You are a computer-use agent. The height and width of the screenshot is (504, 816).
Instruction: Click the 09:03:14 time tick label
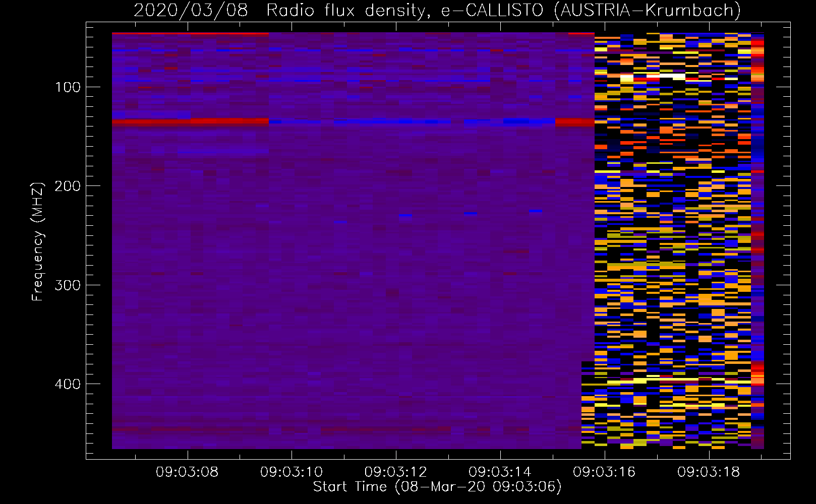click(500, 472)
